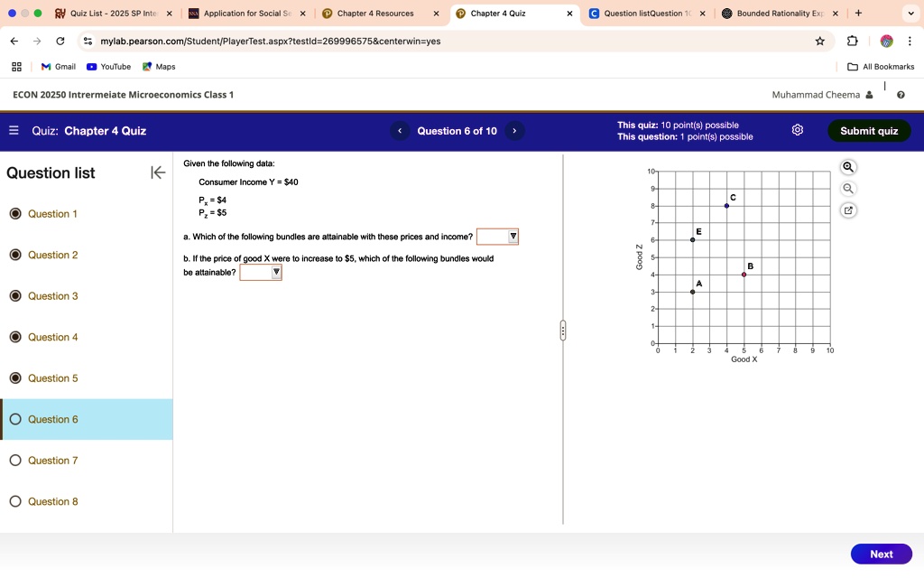Grab the vertical pane divider handle

(x=563, y=331)
